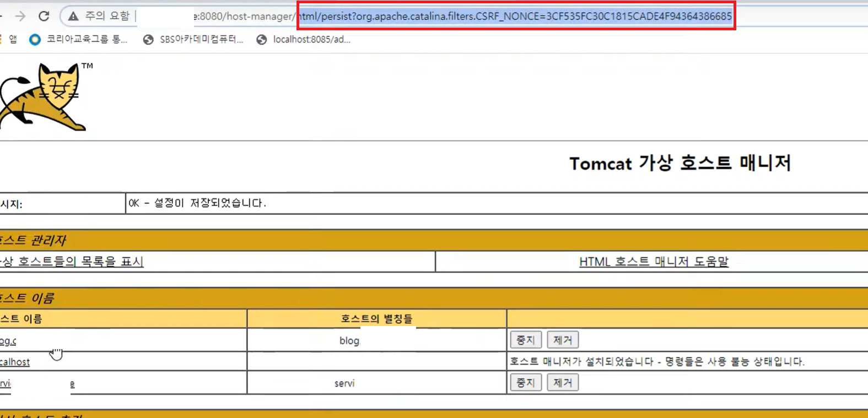This screenshot has height=418, width=868.
Task: Open the not-secure warning triangle icon
Action: [x=73, y=17]
